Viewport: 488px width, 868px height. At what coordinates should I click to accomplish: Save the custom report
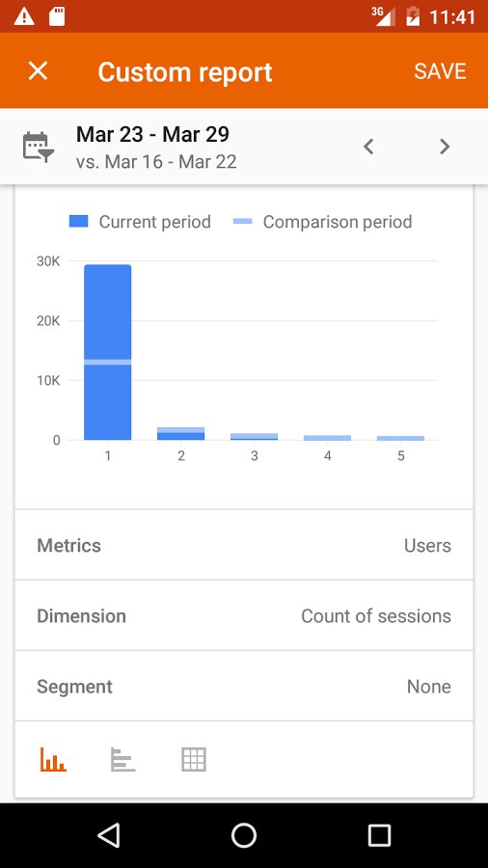point(441,71)
